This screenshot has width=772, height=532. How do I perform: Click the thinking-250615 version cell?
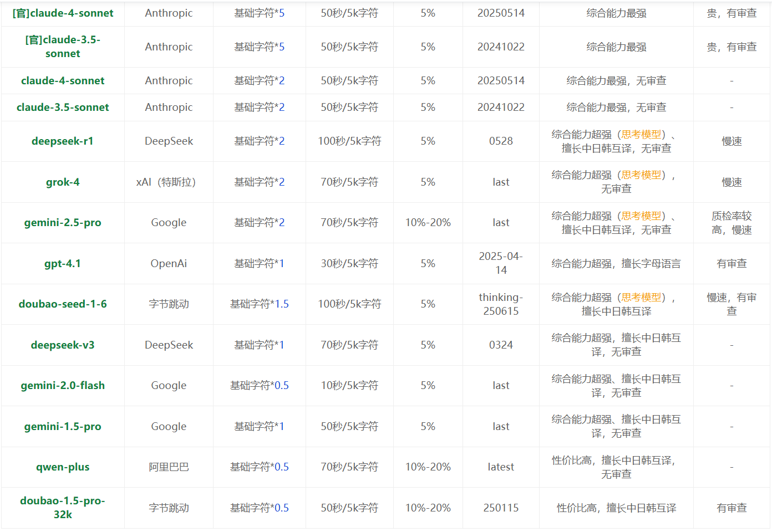(501, 304)
